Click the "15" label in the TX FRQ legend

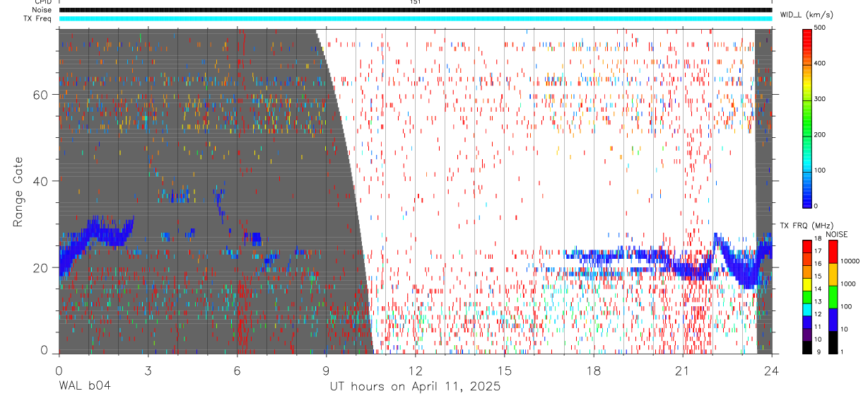[x=818, y=277]
